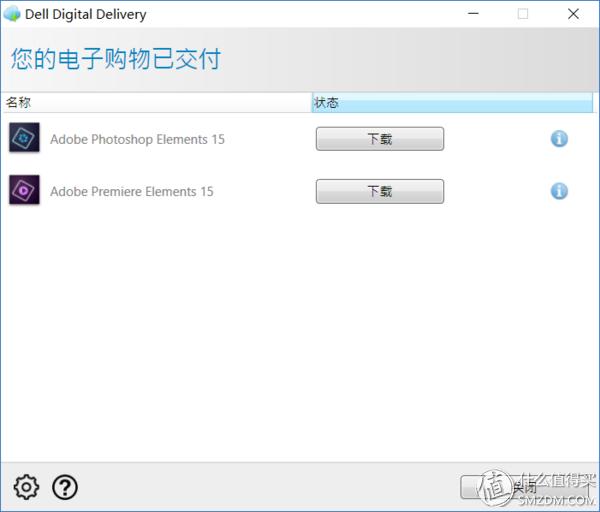Download Adobe Premiere Elements 15
Image resolution: width=600 pixels, height=512 pixels.
(x=380, y=191)
